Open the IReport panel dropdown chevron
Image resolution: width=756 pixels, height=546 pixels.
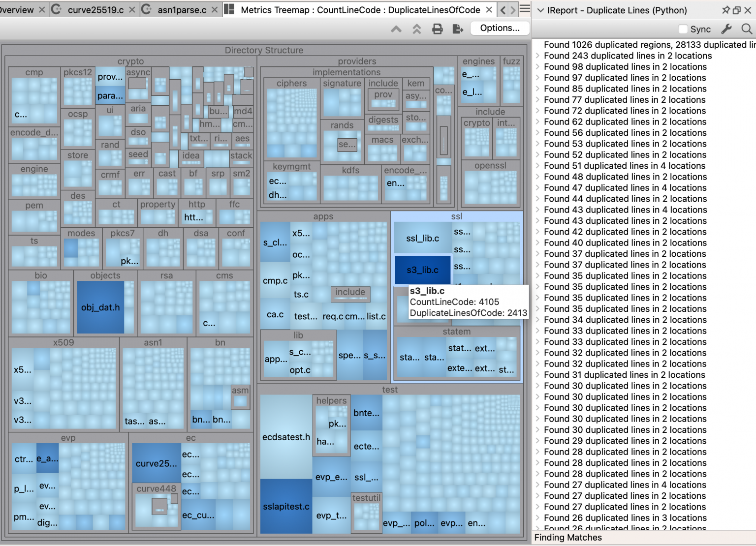[x=540, y=10]
